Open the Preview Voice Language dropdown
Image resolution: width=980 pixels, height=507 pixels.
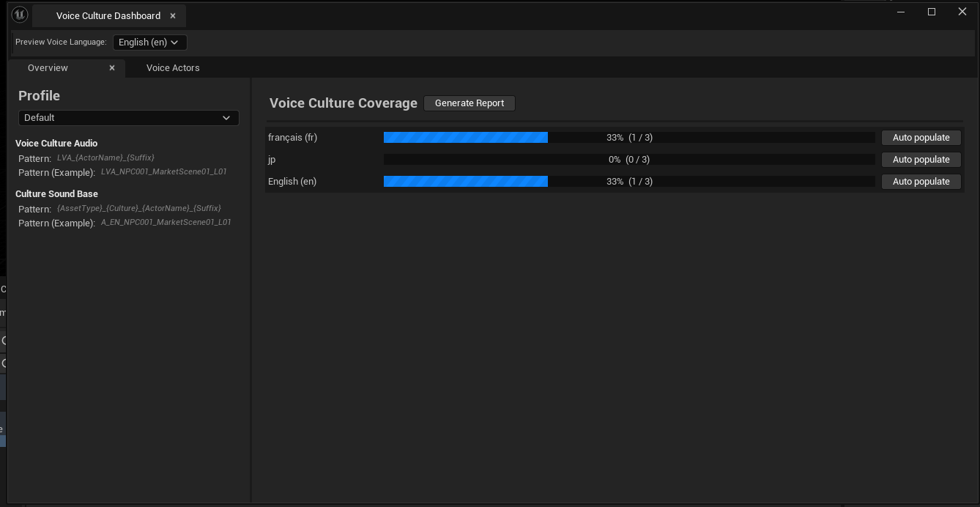pyautogui.click(x=149, y=42)
